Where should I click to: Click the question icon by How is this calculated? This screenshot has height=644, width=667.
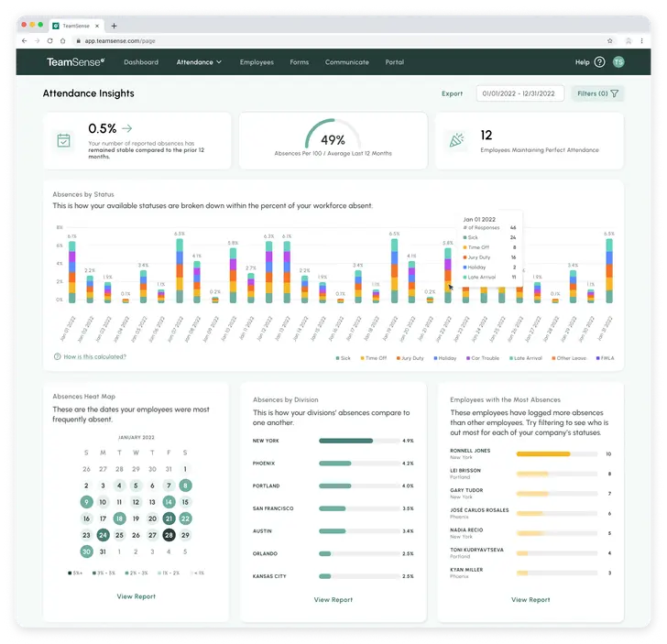(57, 356)
